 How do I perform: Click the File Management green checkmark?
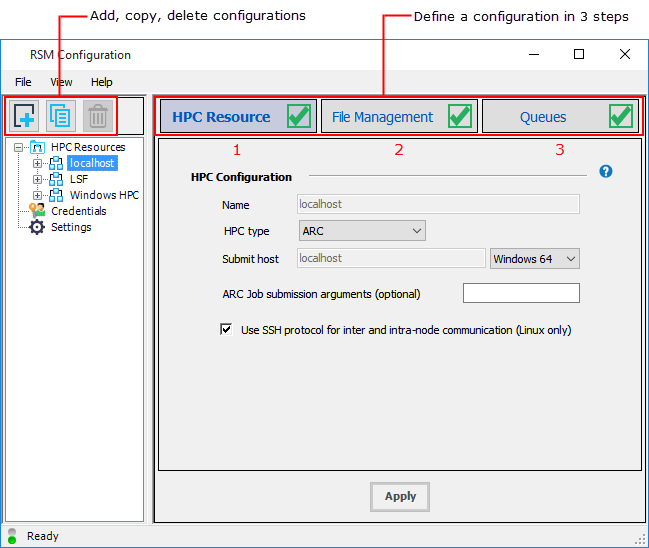(460, 116)
